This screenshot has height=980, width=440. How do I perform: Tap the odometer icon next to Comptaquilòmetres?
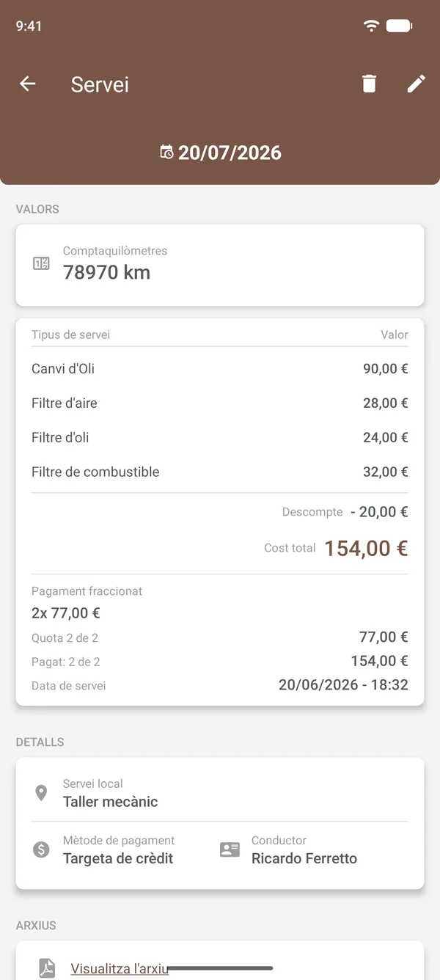point(41,263)
